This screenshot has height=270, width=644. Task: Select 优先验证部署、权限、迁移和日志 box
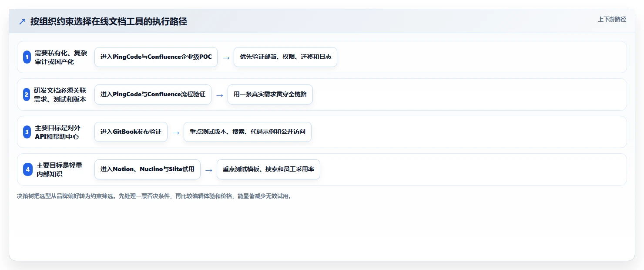285,57
